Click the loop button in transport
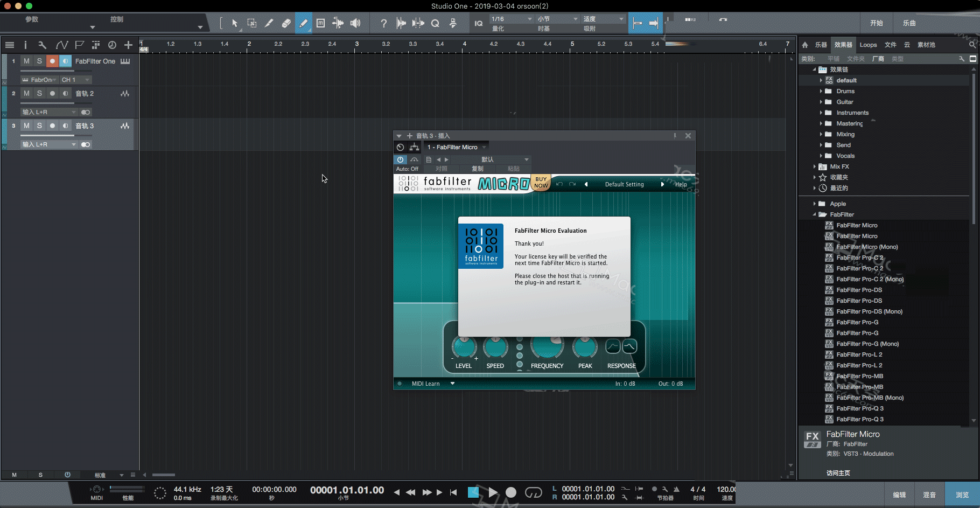980x508 pixels. (533, 492)
